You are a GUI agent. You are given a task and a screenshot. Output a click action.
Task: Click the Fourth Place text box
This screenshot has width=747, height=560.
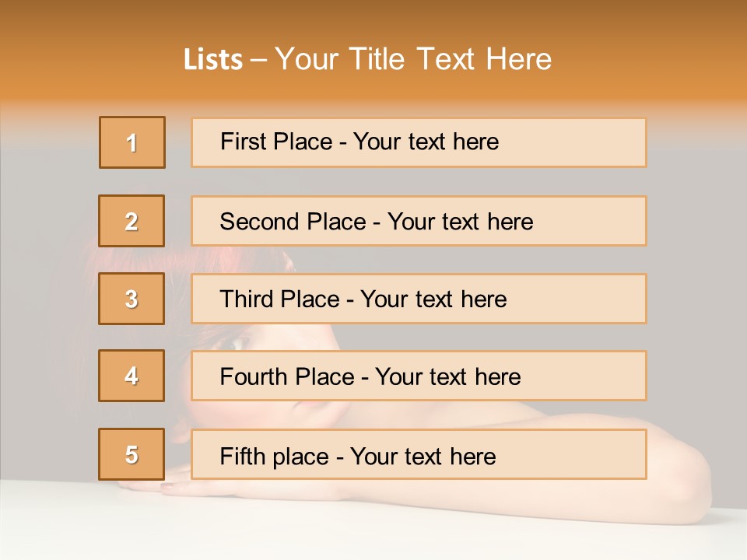coord(419,376)
